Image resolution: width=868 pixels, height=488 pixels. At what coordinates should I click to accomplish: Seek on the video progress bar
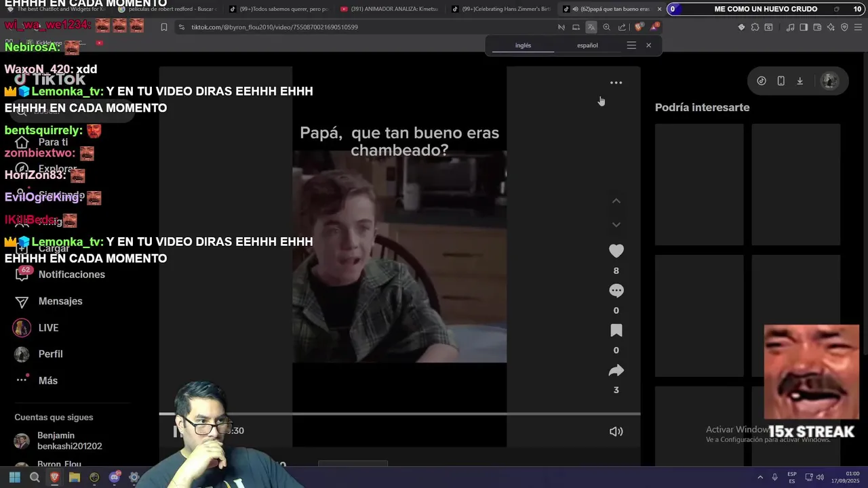(399, 413)
